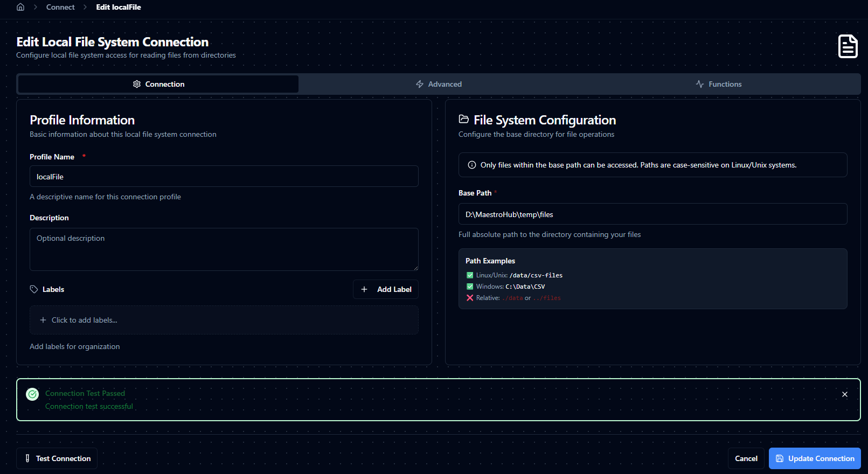The height and width of the screenshot is (474, 868).
Task: Click the green check beside Linux/Unix example
Action: coord(470,275)
